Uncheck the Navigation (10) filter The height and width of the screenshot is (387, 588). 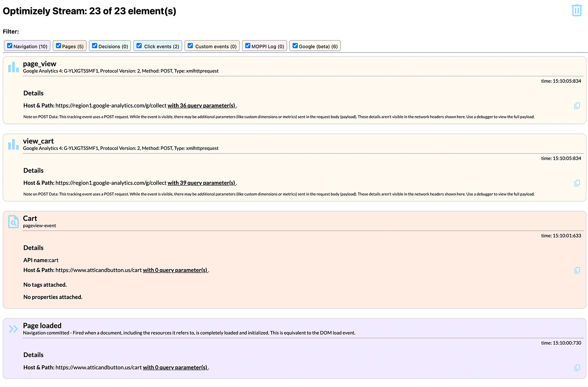10,46
